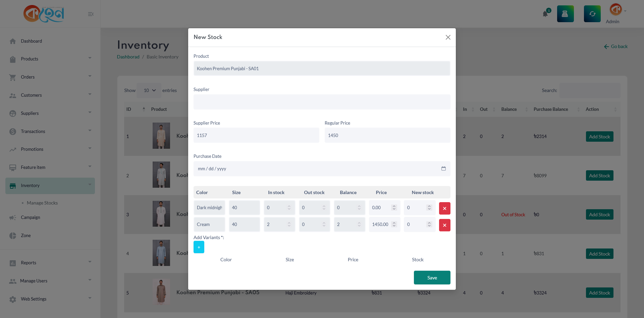Open the show entries count dropdown
The height and width of the screenshot is (318, 644).
149,90
